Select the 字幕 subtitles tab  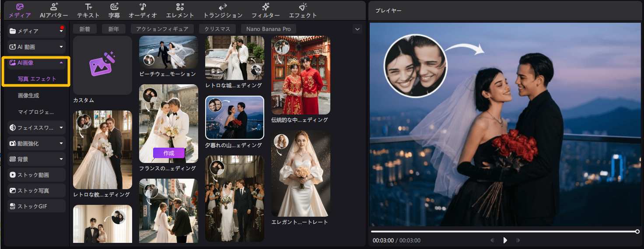pyautogui.click(x=114, y=10)
